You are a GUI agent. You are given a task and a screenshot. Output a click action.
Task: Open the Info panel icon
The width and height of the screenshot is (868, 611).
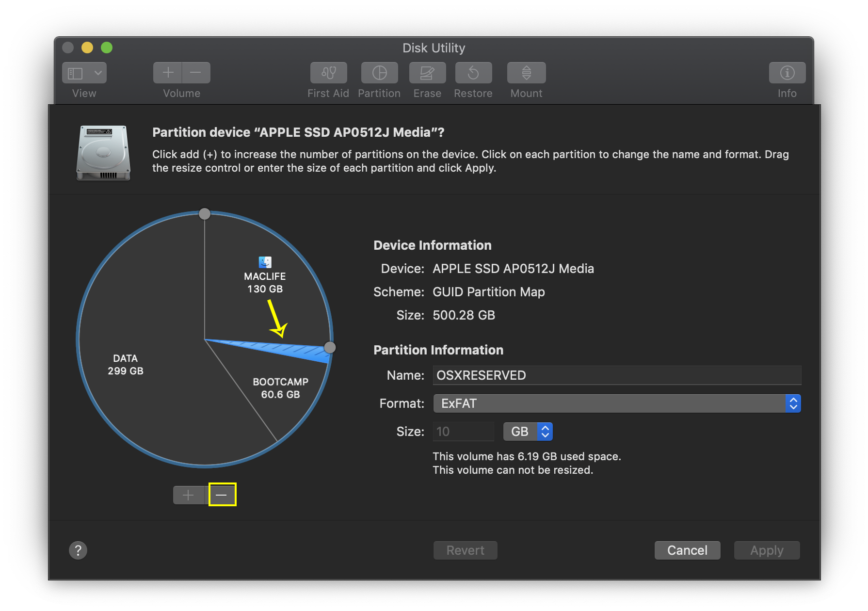pyautogui.click(x=787, y=73)
